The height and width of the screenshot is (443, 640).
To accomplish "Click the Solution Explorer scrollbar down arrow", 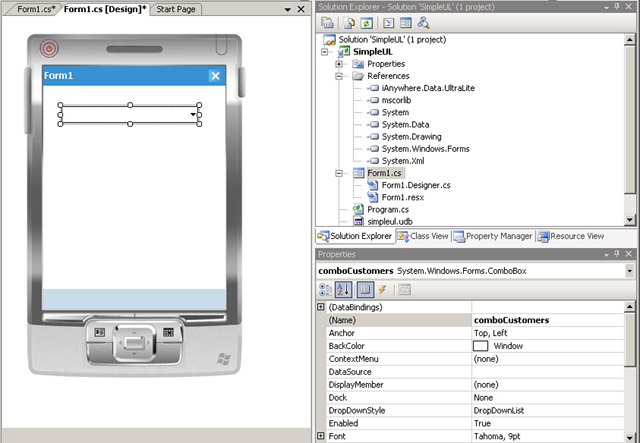I will pos(629,220).
